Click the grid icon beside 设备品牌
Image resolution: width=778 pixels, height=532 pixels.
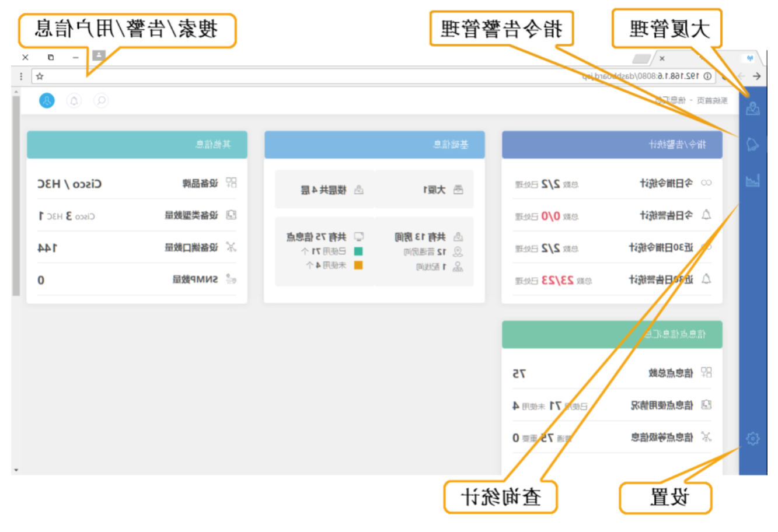pos(231,183)
